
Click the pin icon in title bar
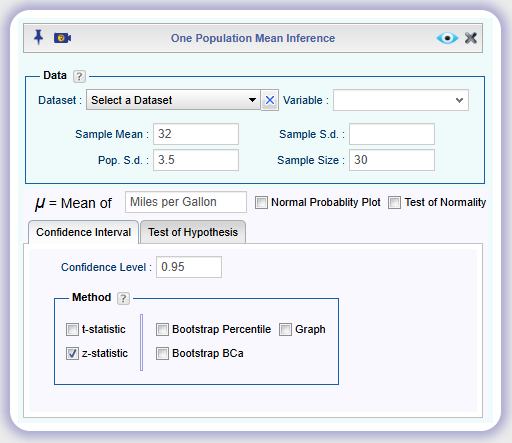pyautogui.click(x=39, y=37)
